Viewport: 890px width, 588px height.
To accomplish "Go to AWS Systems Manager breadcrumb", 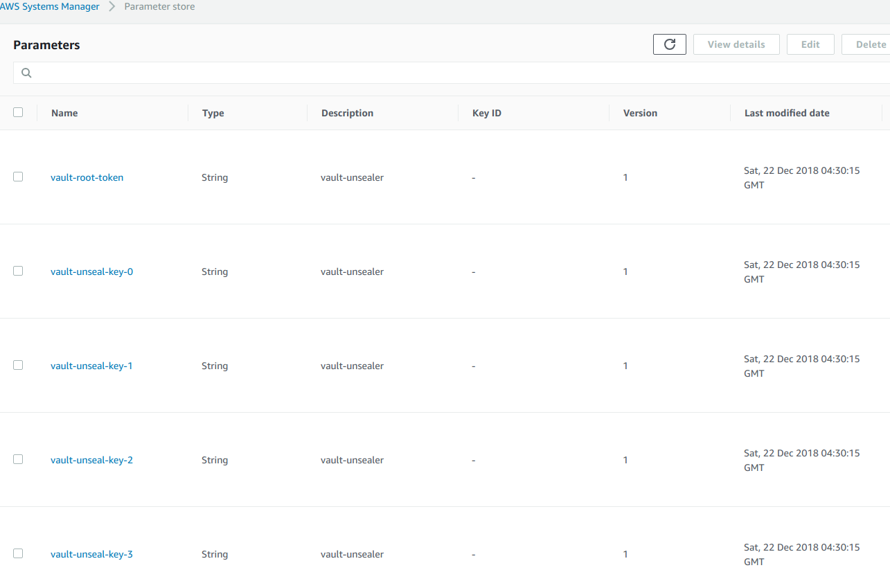I will point(50,6).
